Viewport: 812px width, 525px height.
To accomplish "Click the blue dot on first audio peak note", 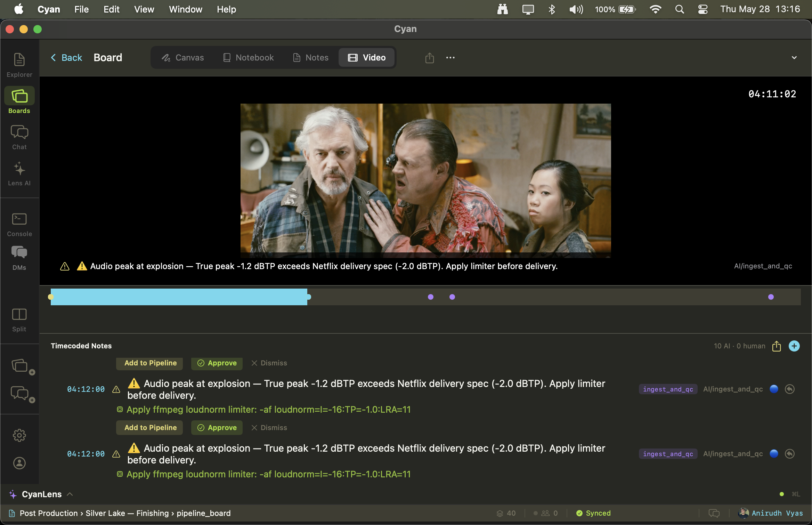I will 774,389.
